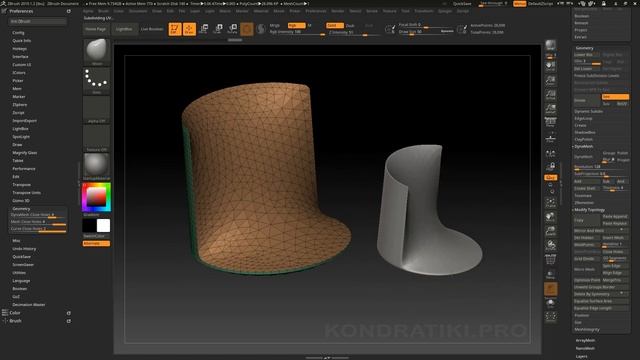
Task: Open the Document menu
Action: (x=138, y=11)
